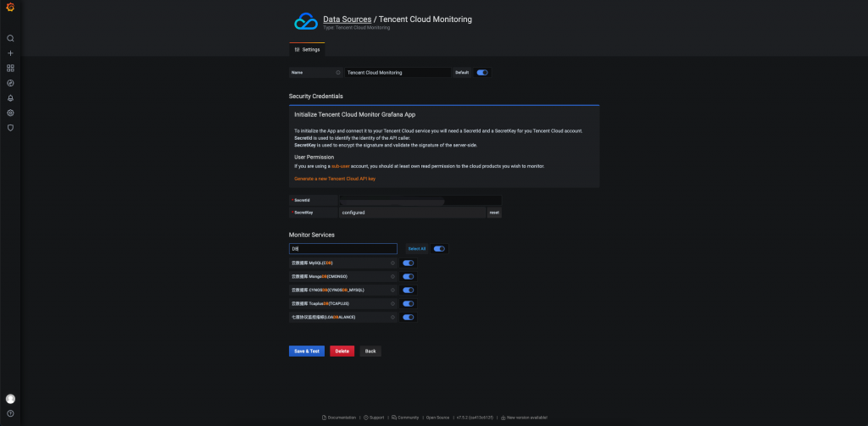
Task: Open Generate a new Tencent Cloud API key link
Action: coord(334,179)
